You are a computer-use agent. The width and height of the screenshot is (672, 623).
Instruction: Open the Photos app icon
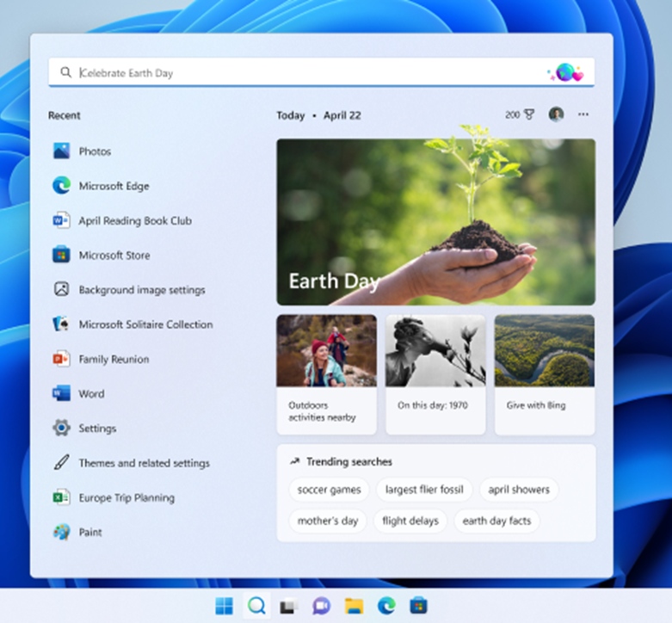(61, 151)
